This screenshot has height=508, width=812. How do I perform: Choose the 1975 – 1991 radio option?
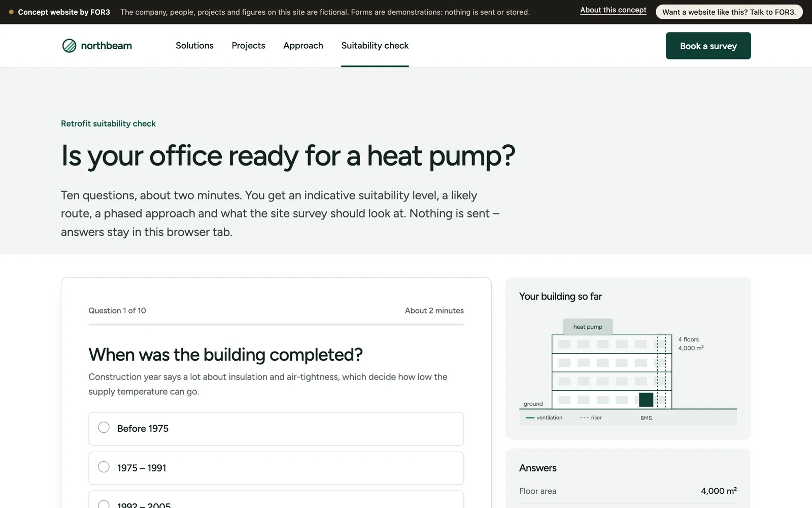coord(276,468)
